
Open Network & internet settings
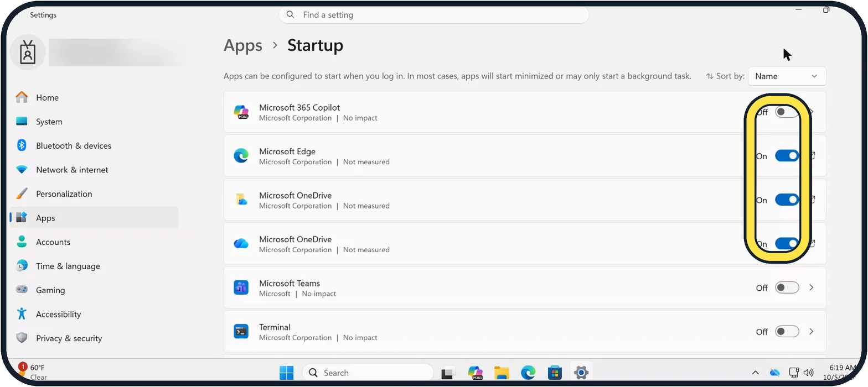94,170
